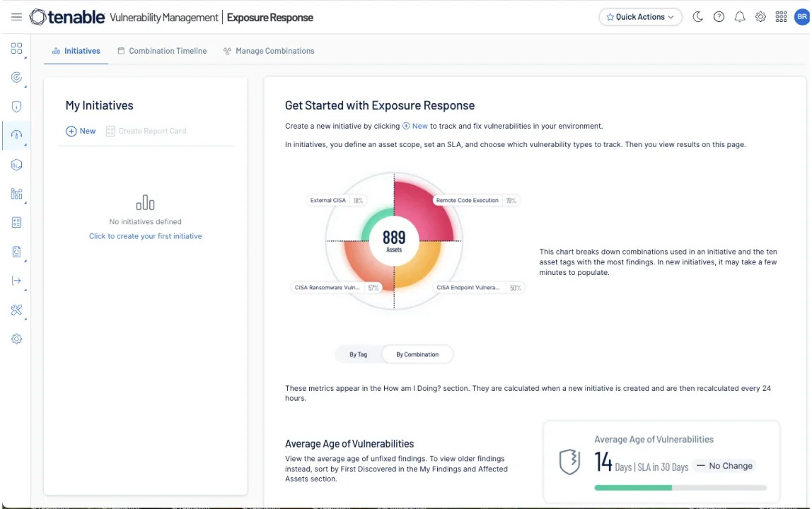Screen dimensions: 812x509
Task: Click Create Report Card button
Action: click(146, 131)
